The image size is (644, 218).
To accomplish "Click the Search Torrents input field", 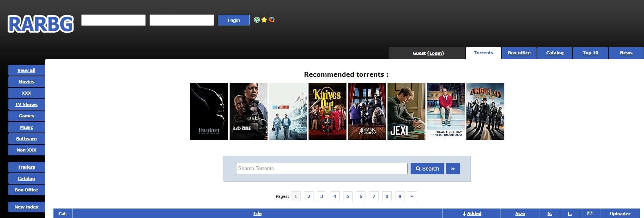I will coord(322,169).
